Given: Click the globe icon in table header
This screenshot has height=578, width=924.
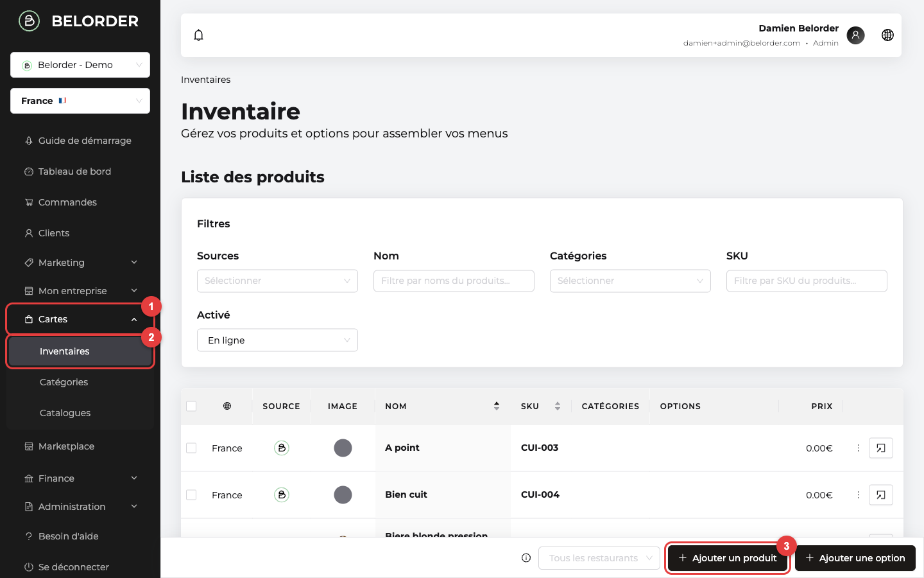Looking at the screenshot, I should (227, 406).
